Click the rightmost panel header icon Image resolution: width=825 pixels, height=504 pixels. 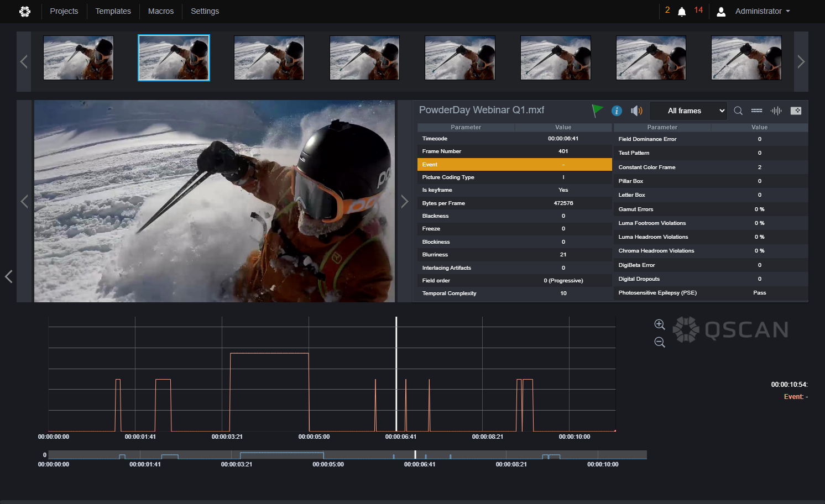tap(796, 111)
